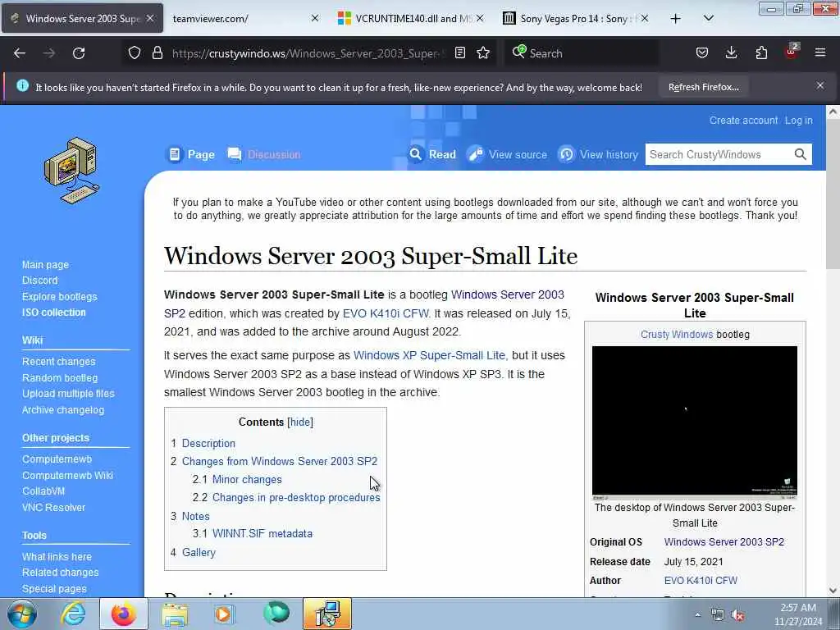Open Crusty Windows infobox link

point(677,335)
